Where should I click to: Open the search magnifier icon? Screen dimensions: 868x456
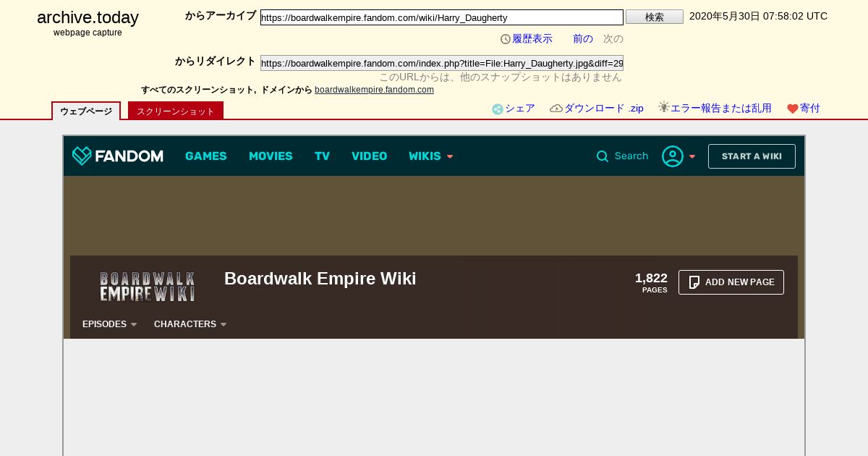coord(603,156)
